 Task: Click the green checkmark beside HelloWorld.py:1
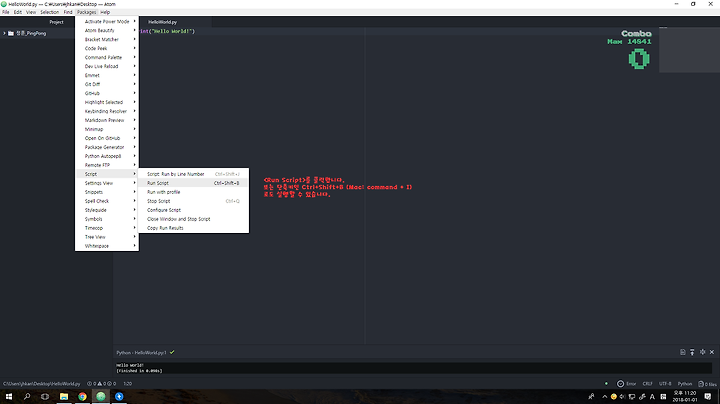[x=172, y=352]
